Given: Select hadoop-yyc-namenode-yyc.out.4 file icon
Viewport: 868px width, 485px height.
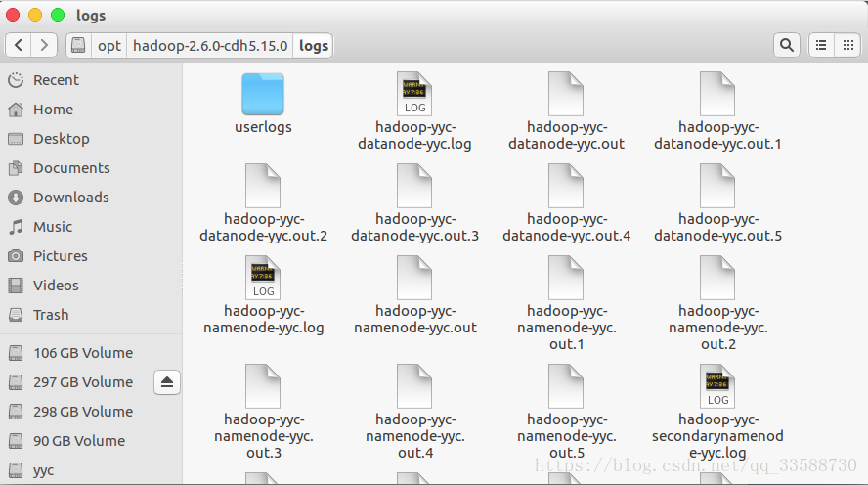Looking at the screenshot, I should (414, 386).
